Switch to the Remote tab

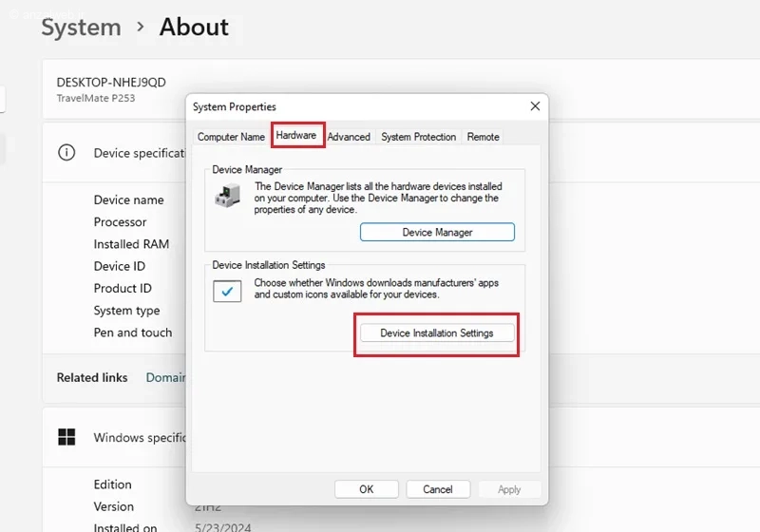point(483,137)
